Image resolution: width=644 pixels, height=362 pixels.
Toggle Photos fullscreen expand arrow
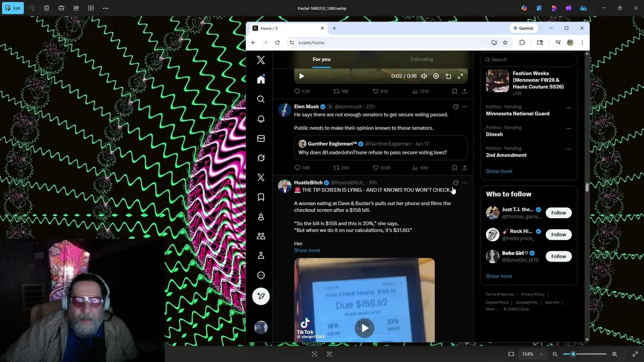tap(635, 354)
